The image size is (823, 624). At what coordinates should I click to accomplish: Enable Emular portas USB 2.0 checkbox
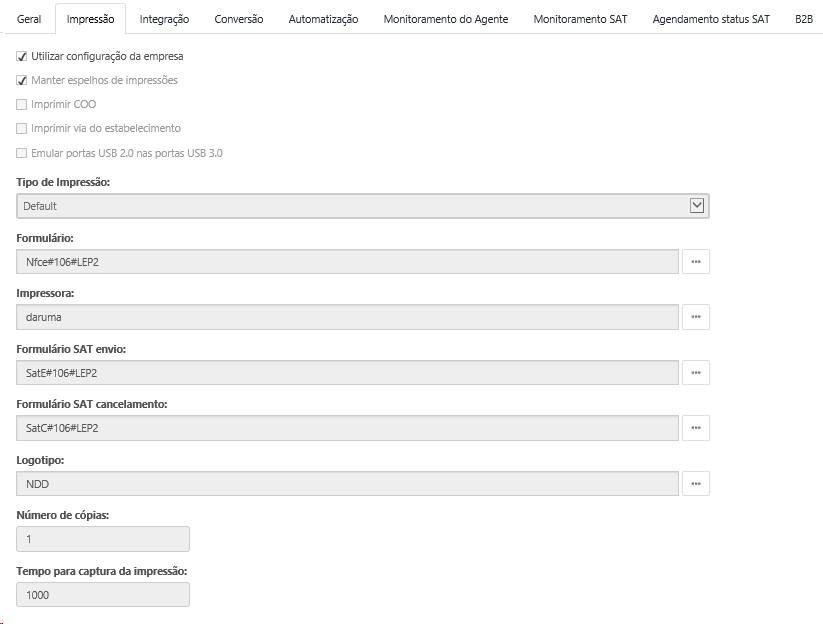(x=22, y=153)
